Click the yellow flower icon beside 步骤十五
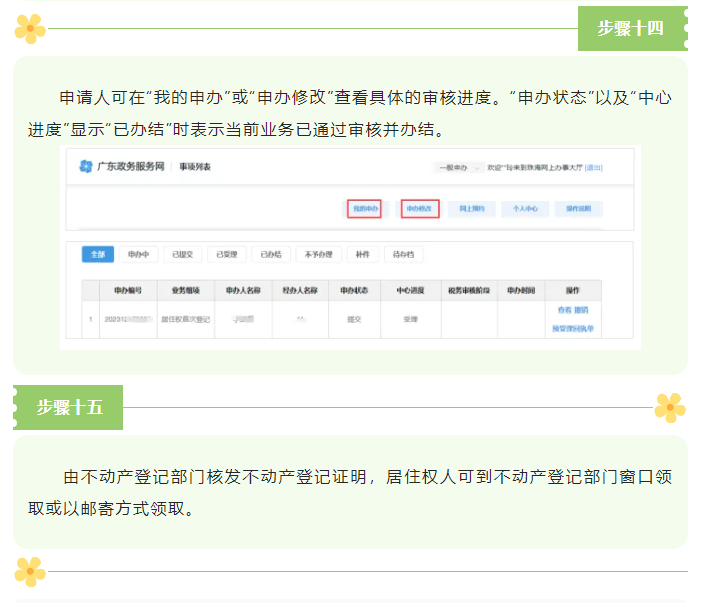The height and width of the screenshot is (603, 720). (669, 407)
